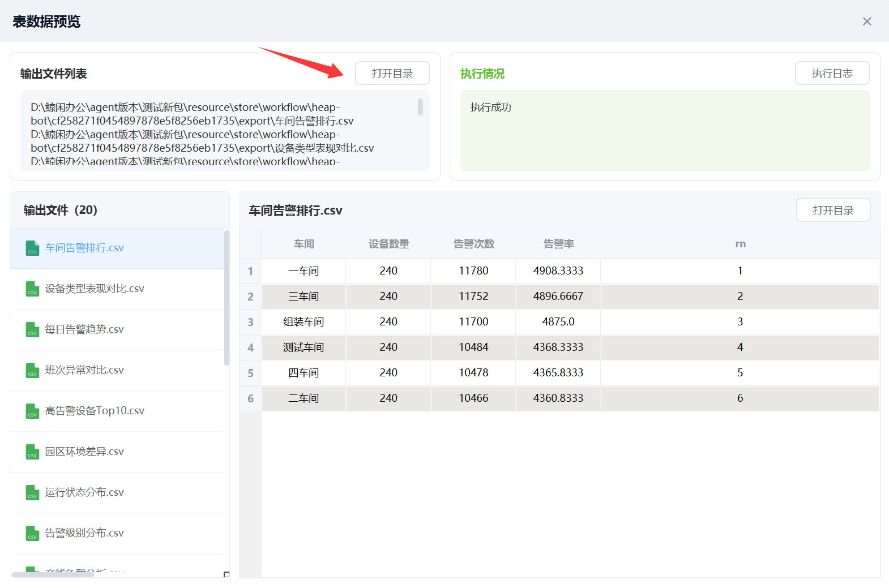Open directory from the 输出文件列表 panel
Image resolution: width=889 pixels, height=588 pixels.
(x=392, y=74)
